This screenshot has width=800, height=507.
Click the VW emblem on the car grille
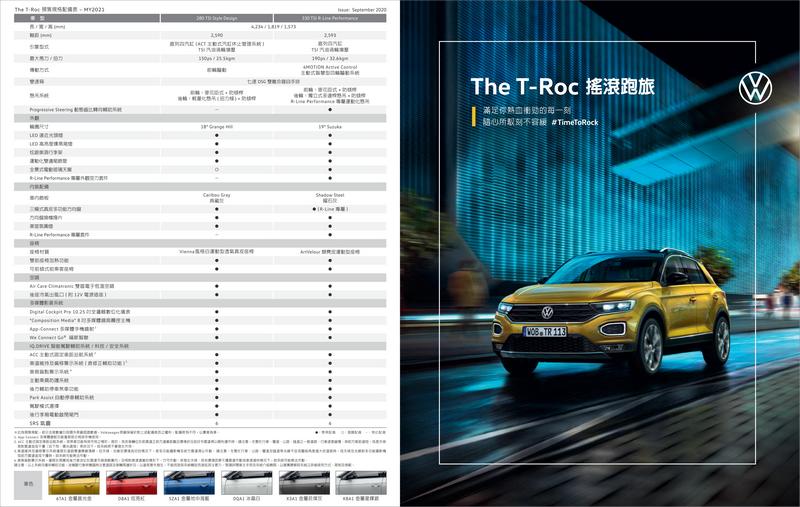[547, 312]
